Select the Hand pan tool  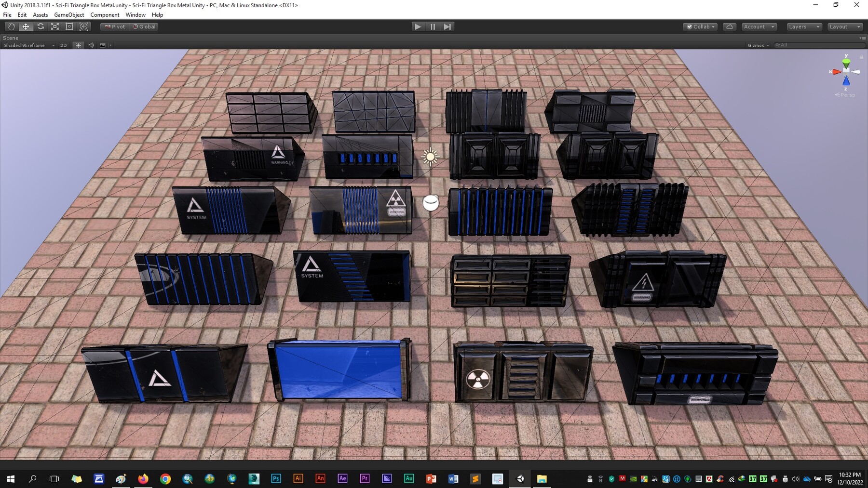pyautogui.click(x=11, y=26)
